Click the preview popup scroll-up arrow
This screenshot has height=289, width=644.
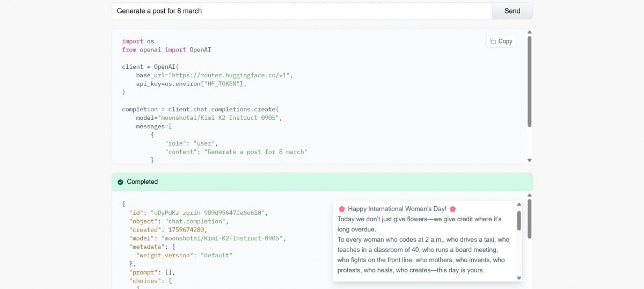click(519, 205)
